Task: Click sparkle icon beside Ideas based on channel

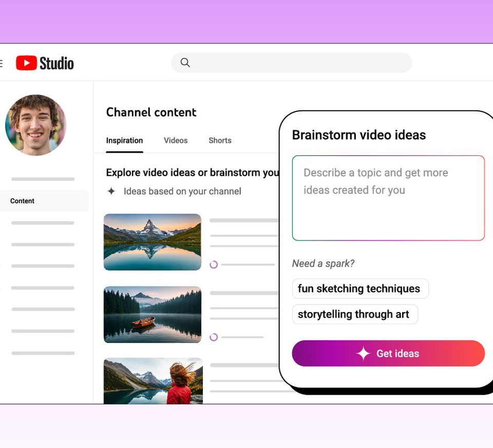Action: click(x=111, y=191)
